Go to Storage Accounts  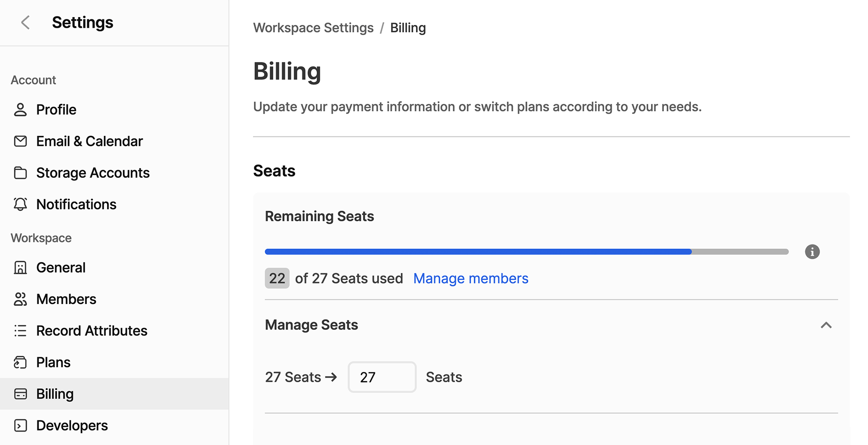115,173
